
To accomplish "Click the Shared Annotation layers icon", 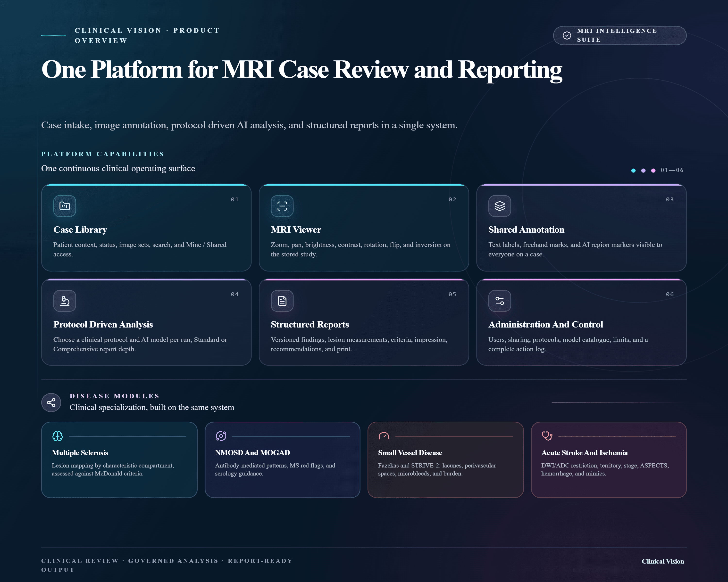I will tap(499, 206).
